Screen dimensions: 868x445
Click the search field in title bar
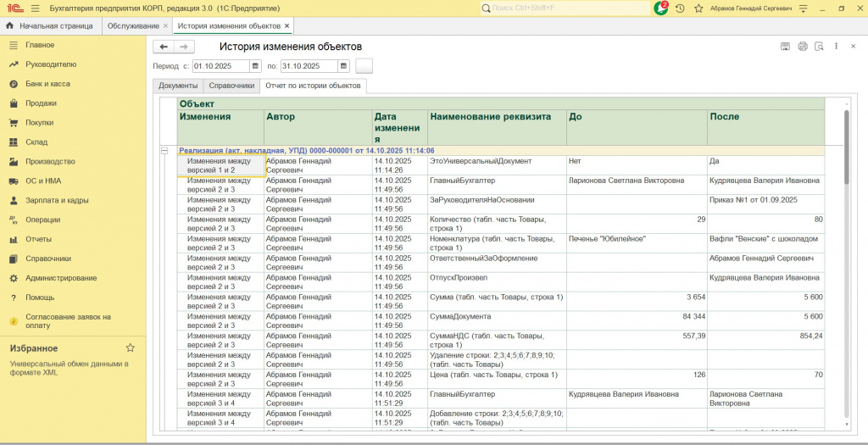tap(564, 8)
